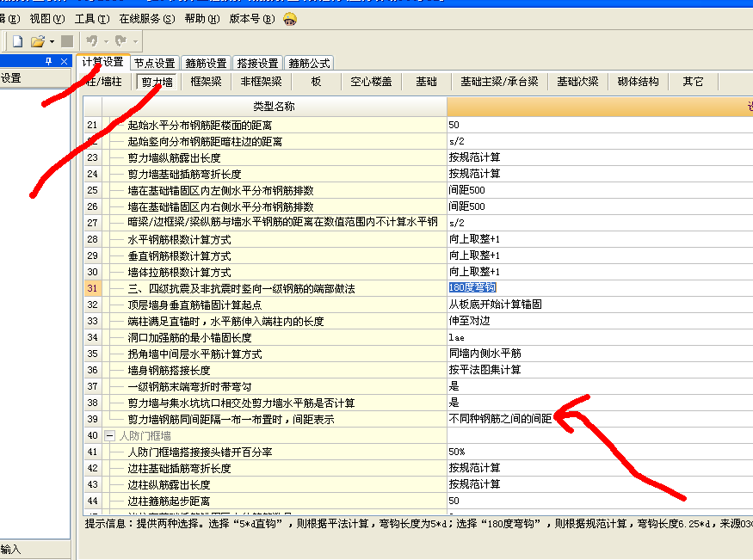The width and height of the screenshot is (753, 560).
Task: Switch to the 搭接设置 tab
Action: tap(258, 64)
